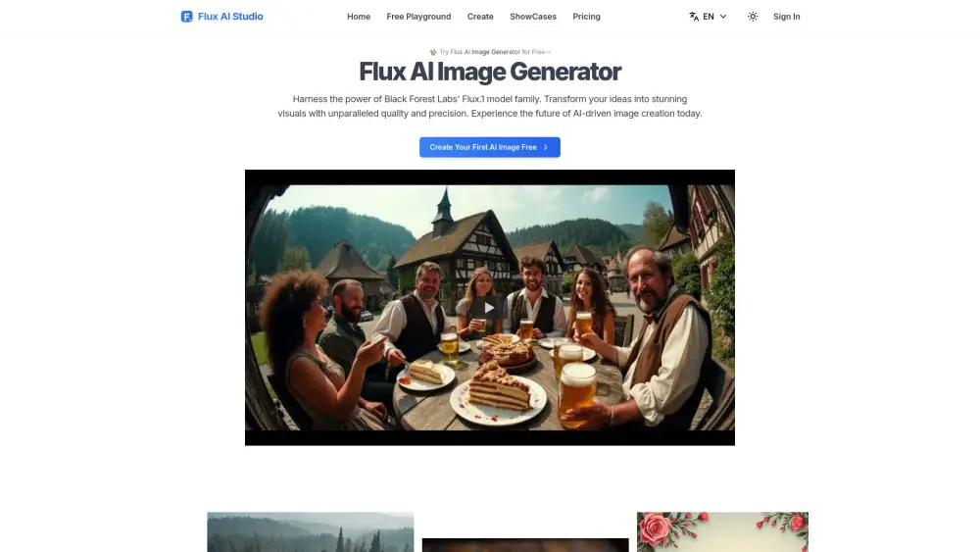Viewport: 980px width, 552px height.
Task: Open the roses floral showcase thumbnail
Action: coord(722,532)
